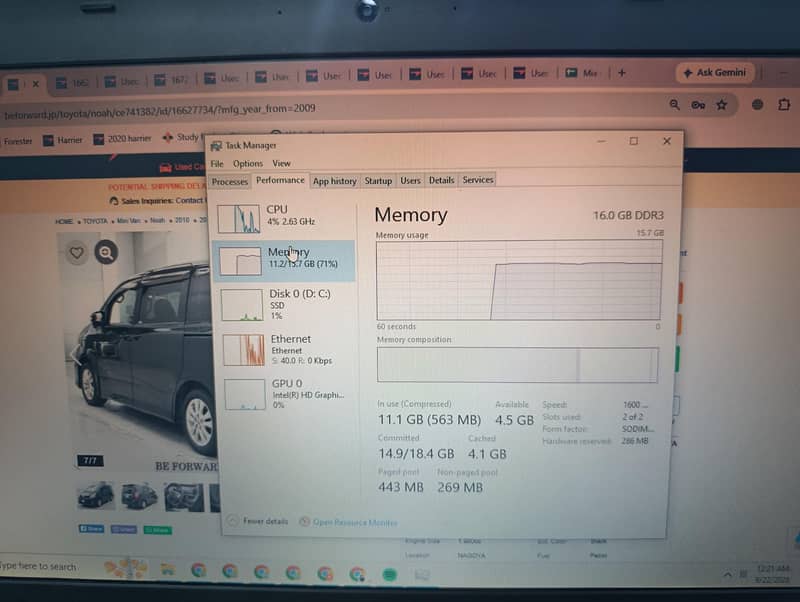
Task: Open the Harrier bookmark
Action: click(x=63, y=140)
